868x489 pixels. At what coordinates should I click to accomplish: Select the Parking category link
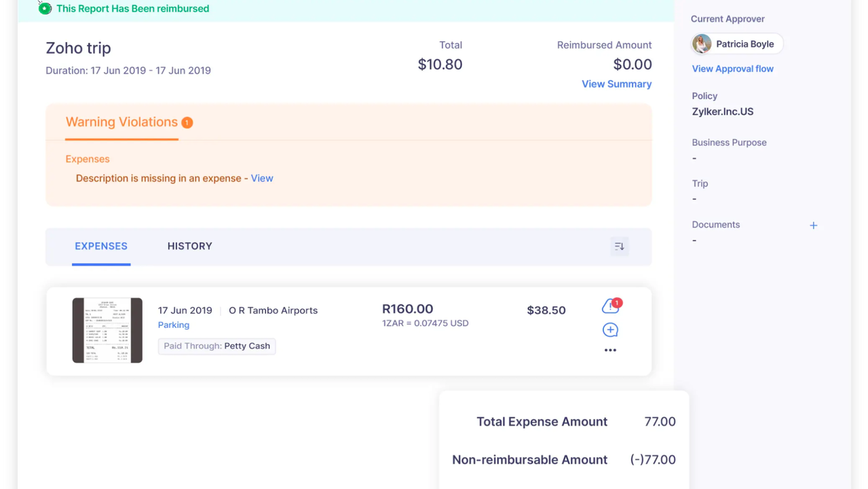(173, 325)
